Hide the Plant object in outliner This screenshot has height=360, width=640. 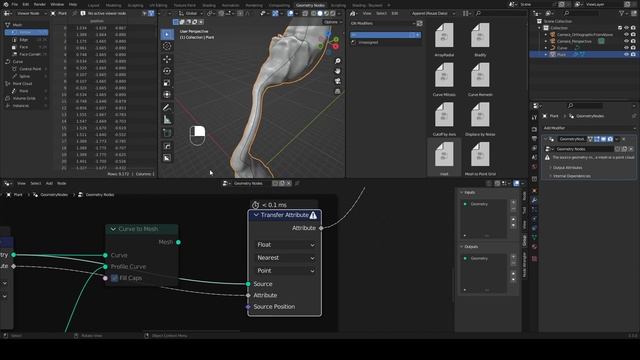point(626,54)
